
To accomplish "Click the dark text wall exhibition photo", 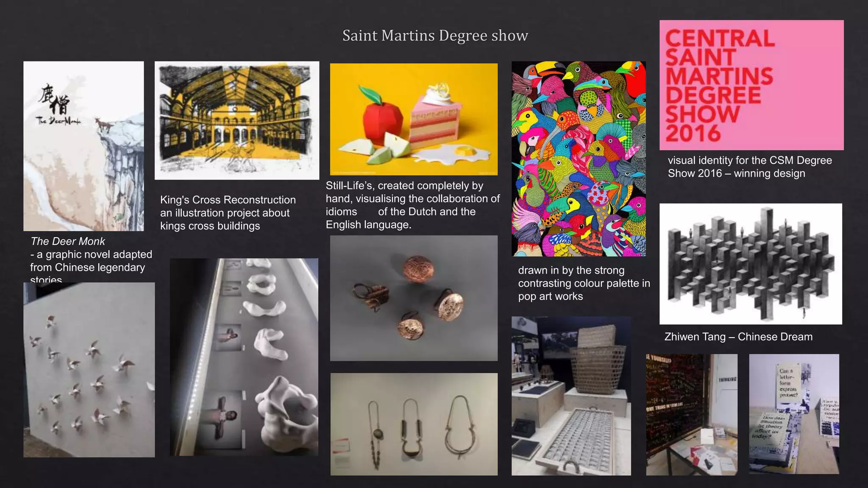I will coord(691,414).
